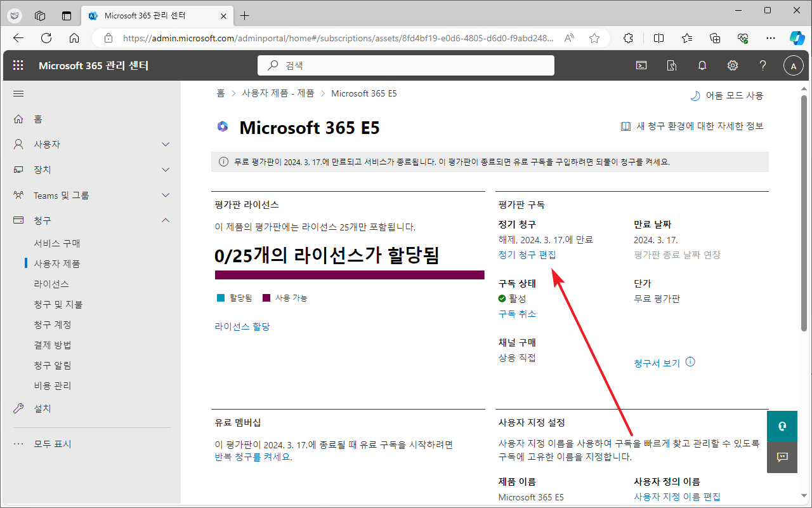812x508 pixels.
Task: Open 청구 계정 in sidebar
Action: [53, 324]
